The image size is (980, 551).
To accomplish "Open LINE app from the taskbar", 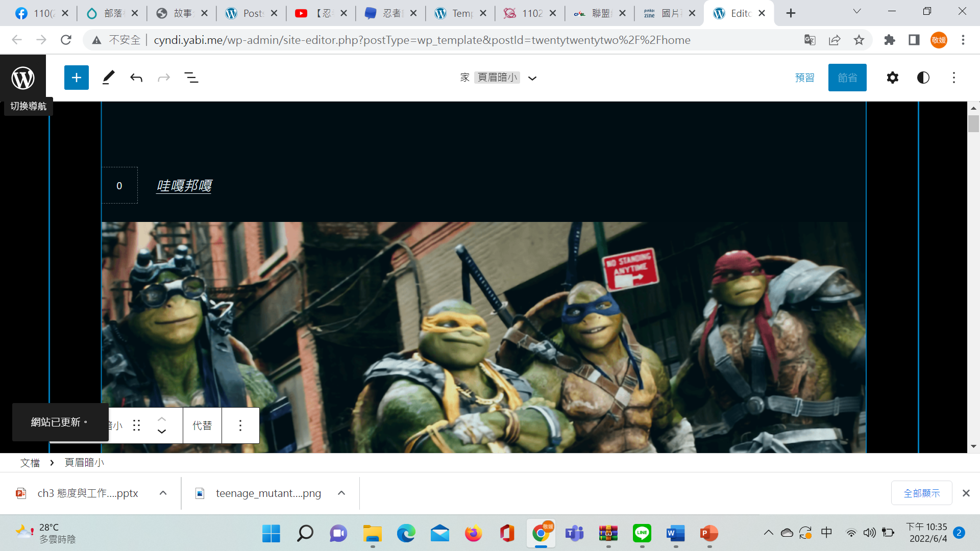I will (642, 533).
